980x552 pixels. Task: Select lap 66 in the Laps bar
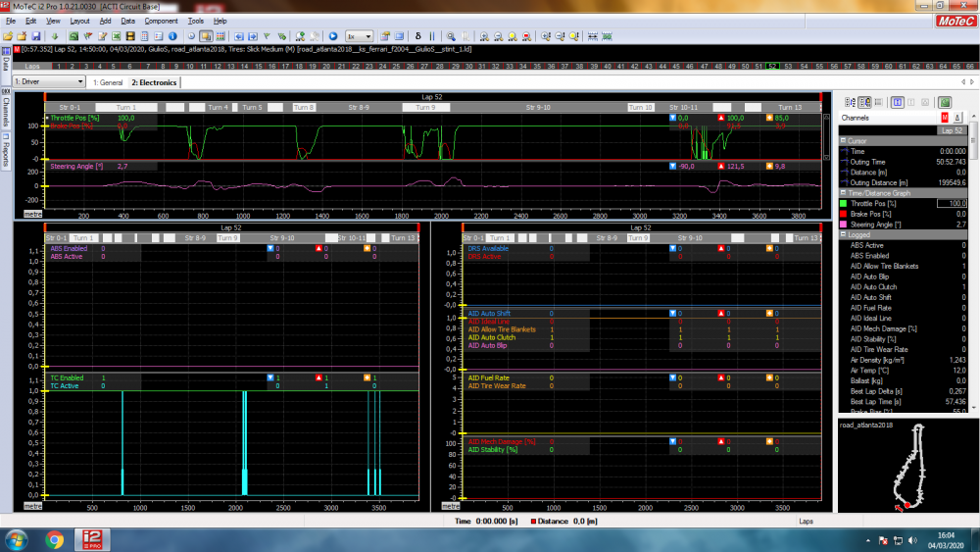click(970, 66)
